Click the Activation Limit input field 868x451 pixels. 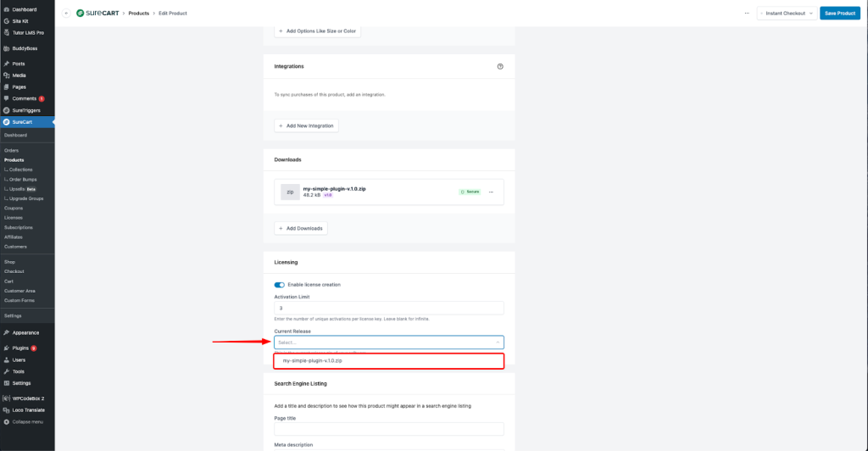389,309
